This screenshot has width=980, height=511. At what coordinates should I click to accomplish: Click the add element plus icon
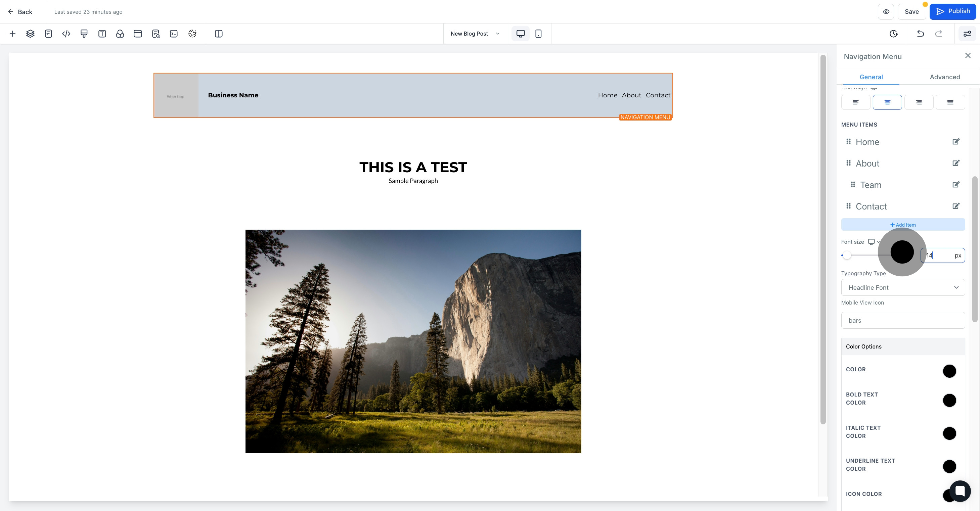pyautogui.click(x=12, y=34)
